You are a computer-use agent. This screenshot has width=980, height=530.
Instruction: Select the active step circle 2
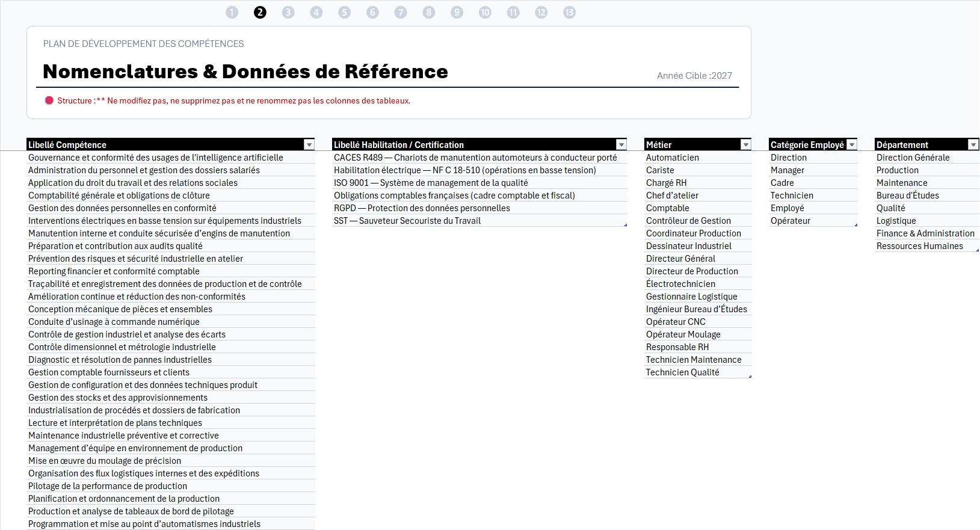point(260,13)
